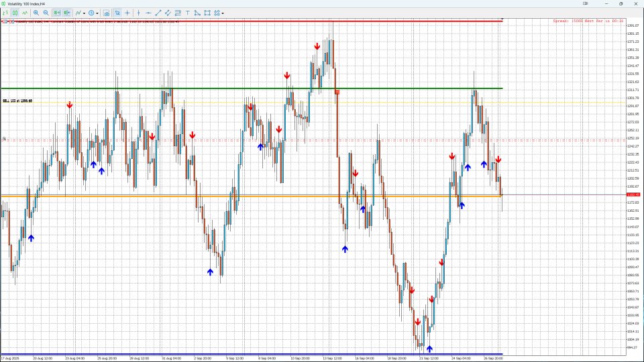This screenshot has width=644, height=362.
Task: Click the 21 Sep 12:00 time label
Action: (x=429, y=358)
